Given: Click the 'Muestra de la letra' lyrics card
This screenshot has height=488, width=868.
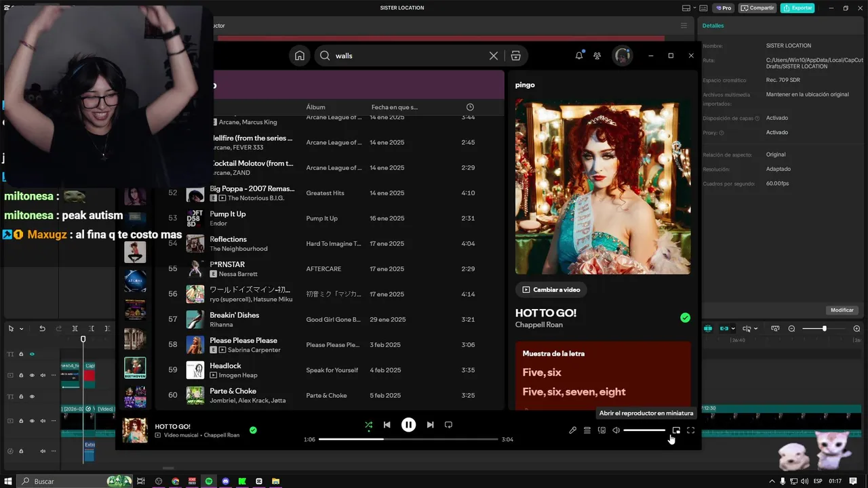Looking at the screenshot, I should 603,375.
